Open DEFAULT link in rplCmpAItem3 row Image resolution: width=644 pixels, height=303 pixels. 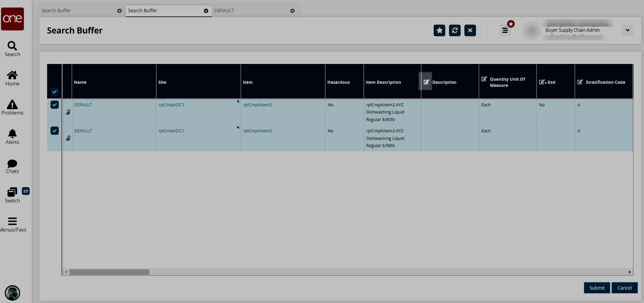coord(83,131)
